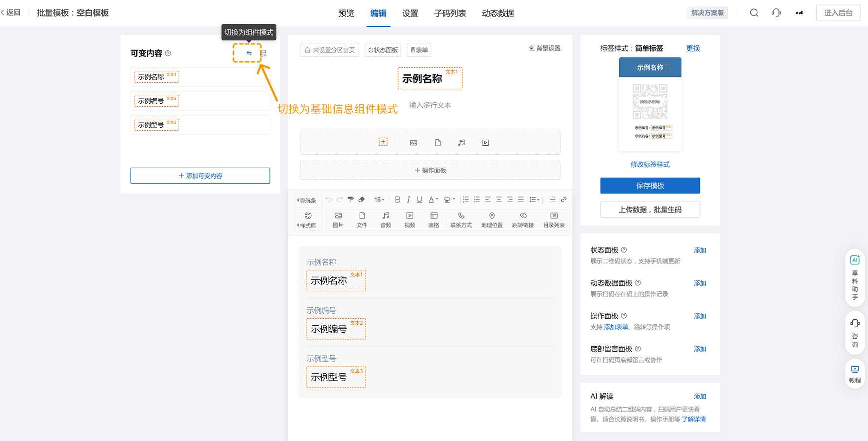This screenshot has height=441, width=868.
Task: Click the image icon in canvas quick-insert row
Action: click(x=414, y=143)
